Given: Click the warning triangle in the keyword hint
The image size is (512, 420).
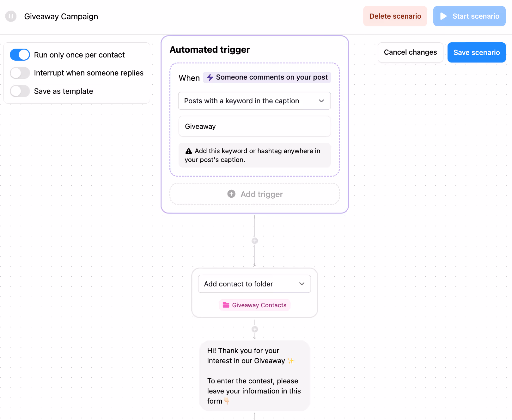Looking at the screenshot, I should (x=189, y=151).
